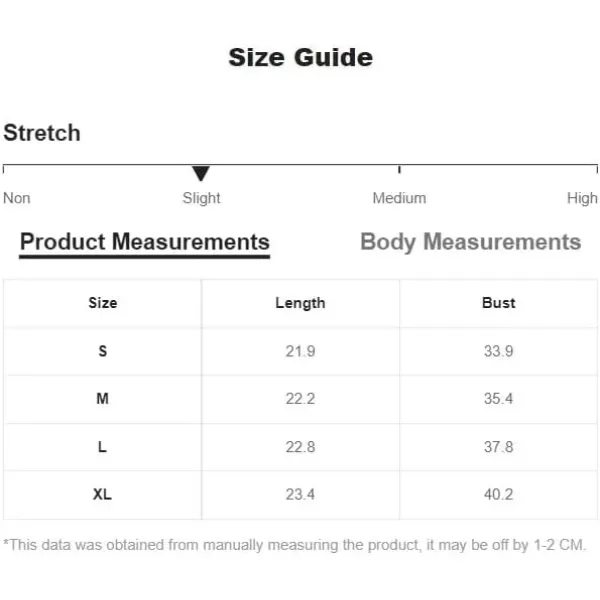This screenshot has height=600, width=600.
Task: Click the black stretch indicator triangle
Action: (x=201, y=173)
